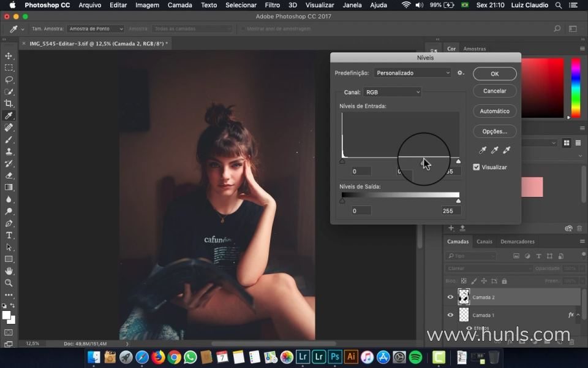
Task: Hide the Camada 2 layer
Action: (x=450, y=297)
